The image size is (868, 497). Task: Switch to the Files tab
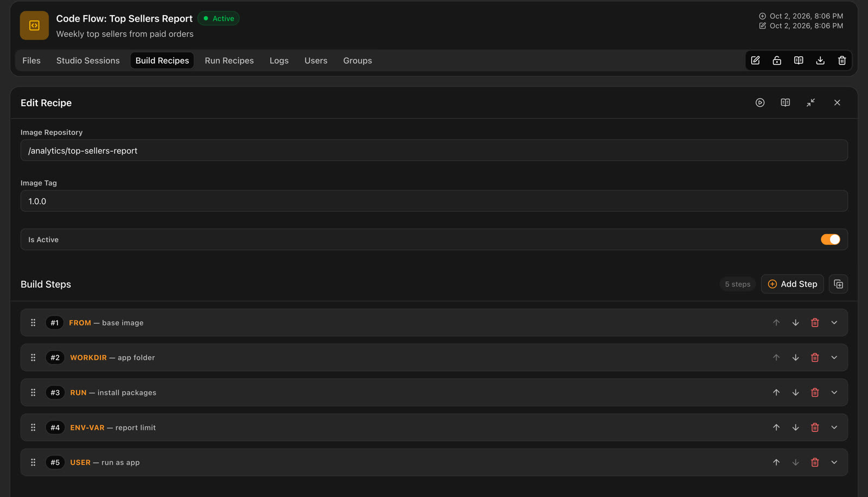(x=31, y=61)
